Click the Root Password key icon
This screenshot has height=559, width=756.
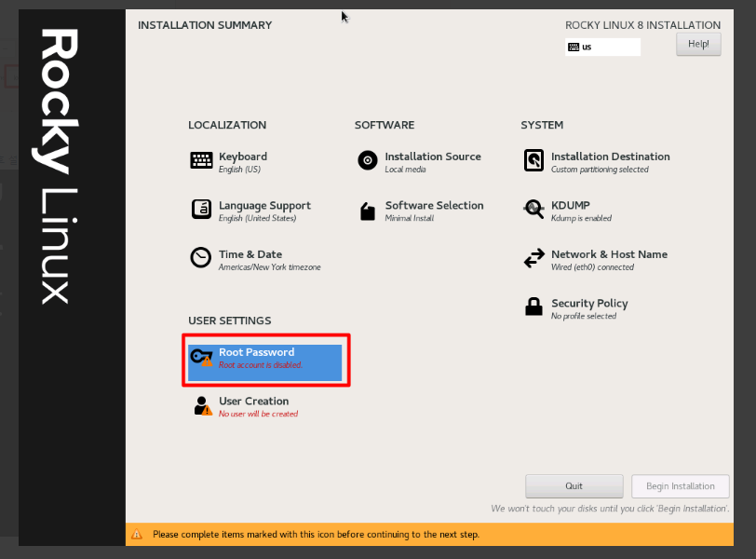point(201,358)
